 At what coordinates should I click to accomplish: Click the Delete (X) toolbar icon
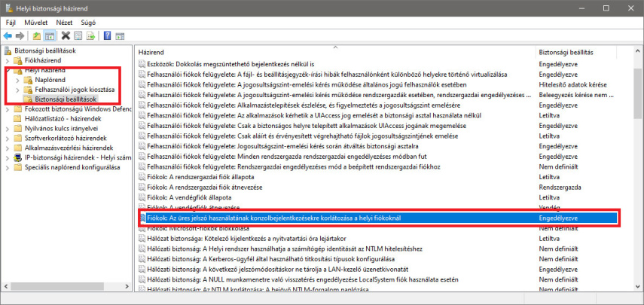point(66,35)
